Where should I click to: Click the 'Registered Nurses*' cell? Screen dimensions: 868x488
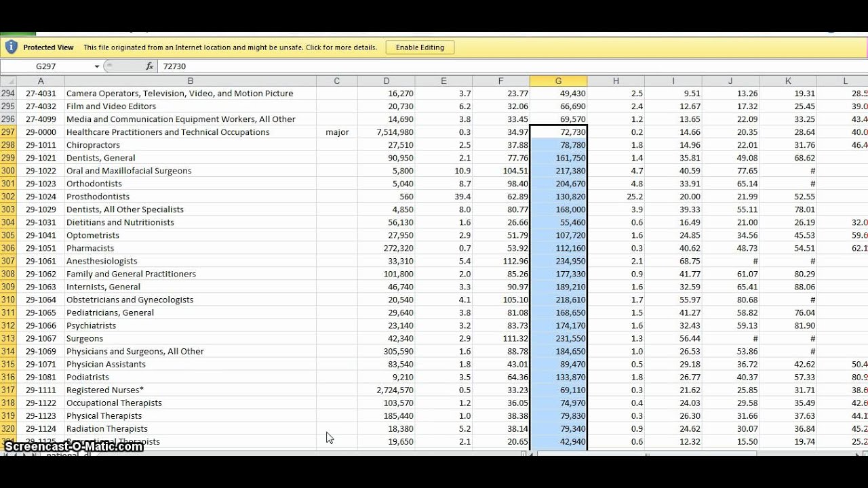point(191,390)
